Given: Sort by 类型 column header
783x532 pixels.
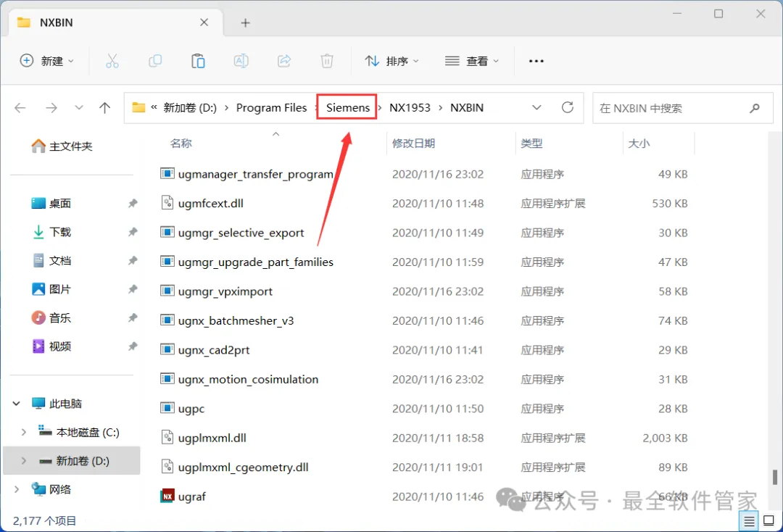Looking at the screenshot, I should [x=531, y=144].
